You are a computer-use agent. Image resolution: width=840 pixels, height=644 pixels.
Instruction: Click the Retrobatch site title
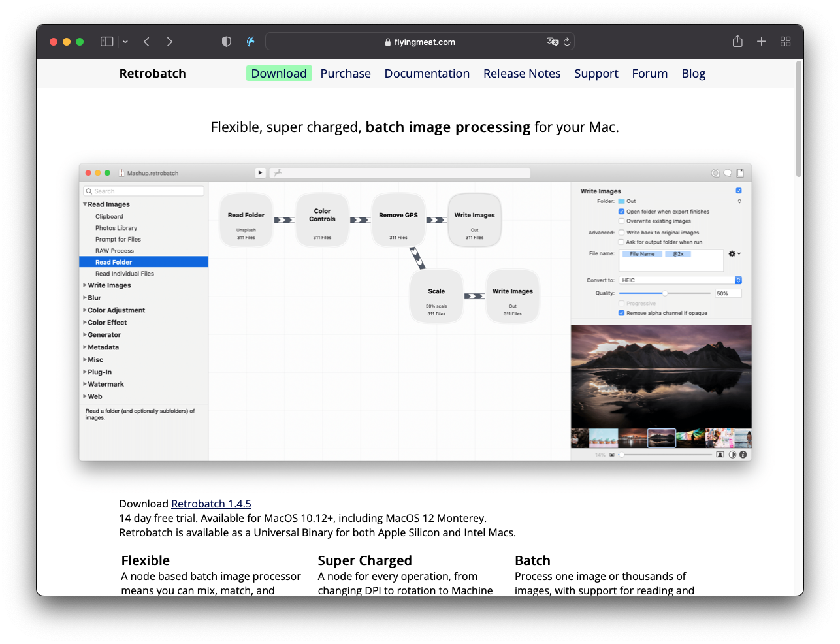coord(152,74)
